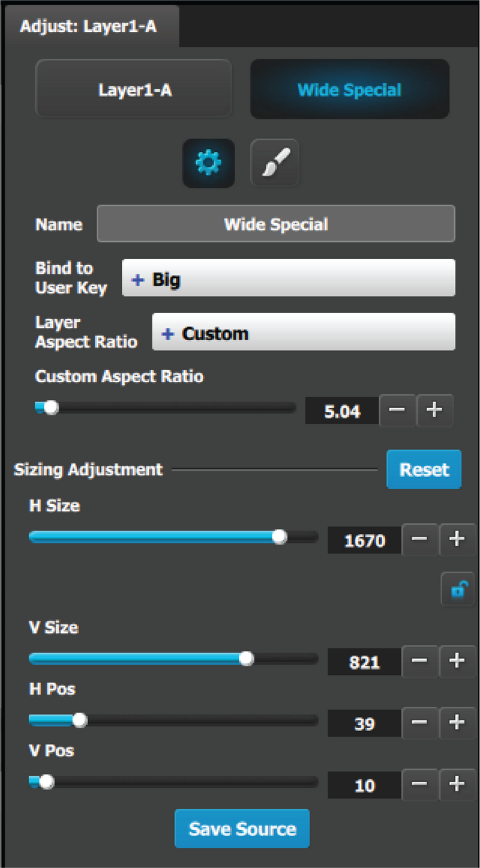Viewport: 480px width, 868px height.
Task: Decrease H Size with minus icon
Action: pos(420,539)
